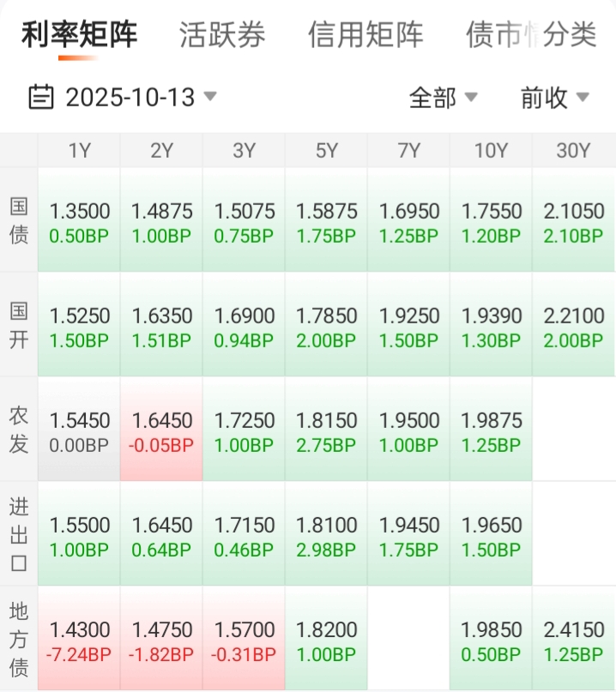Tap the 国债 10Y cell showing 1.7550
Screen dimensions: 616x692
coord(491,221)
